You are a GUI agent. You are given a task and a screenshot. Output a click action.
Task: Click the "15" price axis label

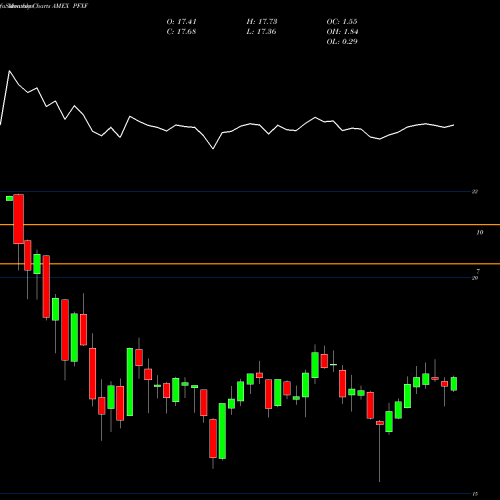(475, 494)
